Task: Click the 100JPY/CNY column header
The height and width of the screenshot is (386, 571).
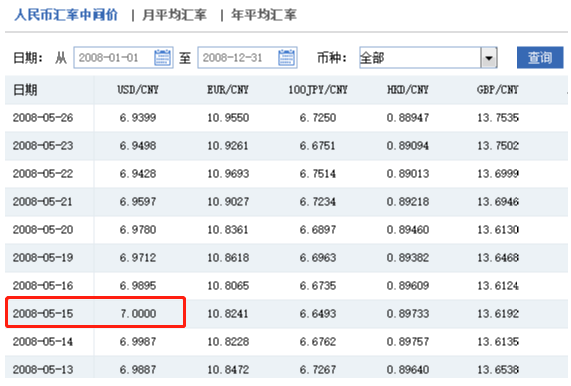Action: click(x=318, y=90)
